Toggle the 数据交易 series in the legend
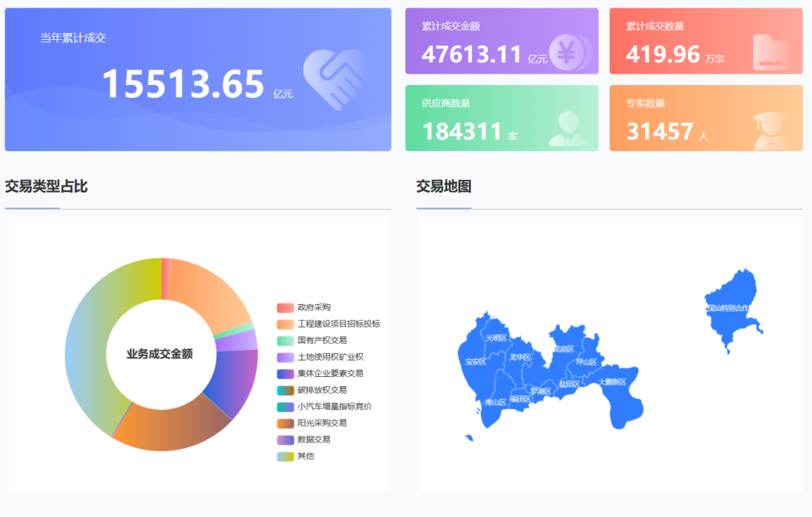Viewport: 812px width, 517px height. tap(284, 439)
